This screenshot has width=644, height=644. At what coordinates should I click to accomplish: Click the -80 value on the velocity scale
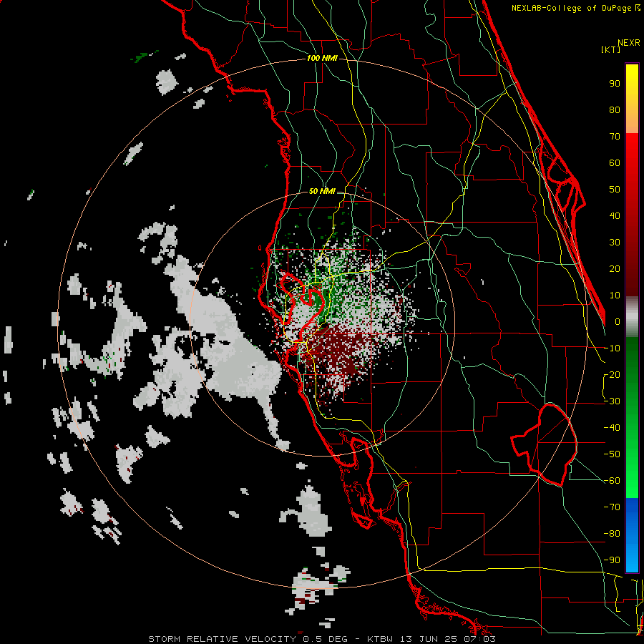click(612, 534)
